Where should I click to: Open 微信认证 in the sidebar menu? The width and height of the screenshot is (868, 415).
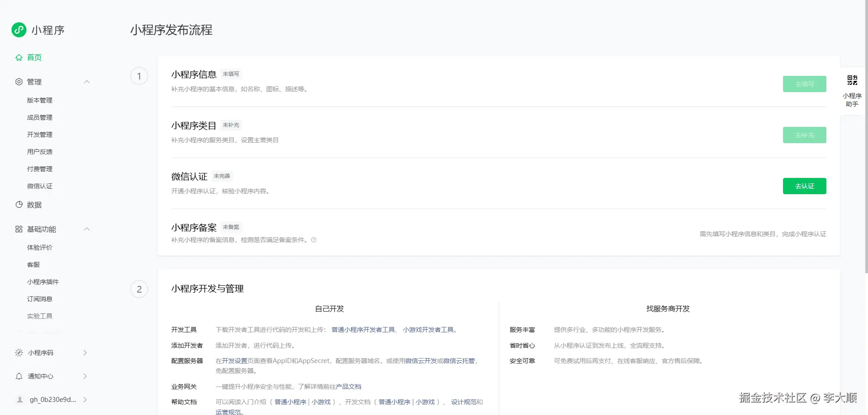[x=40, y=186]
